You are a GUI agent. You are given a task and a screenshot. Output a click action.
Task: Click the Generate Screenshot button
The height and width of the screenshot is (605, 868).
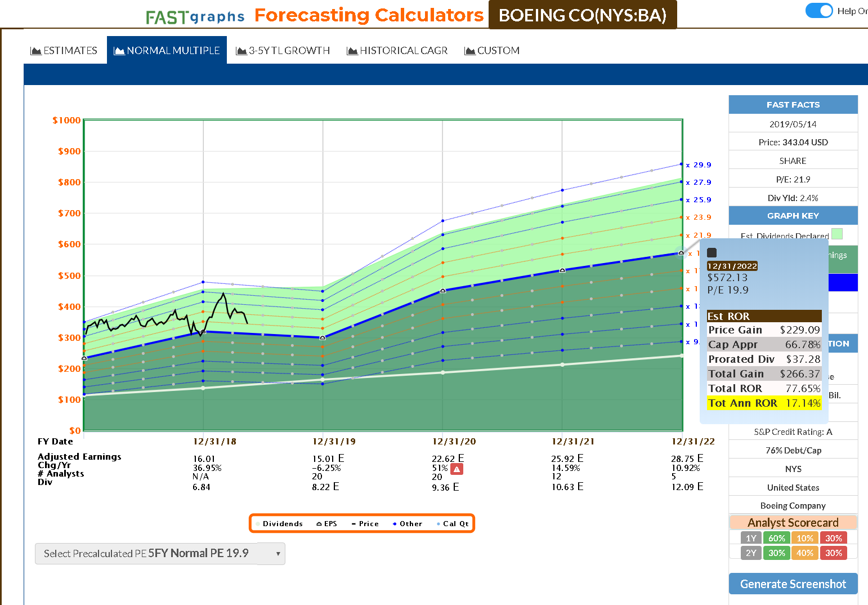tap(793, 584)
